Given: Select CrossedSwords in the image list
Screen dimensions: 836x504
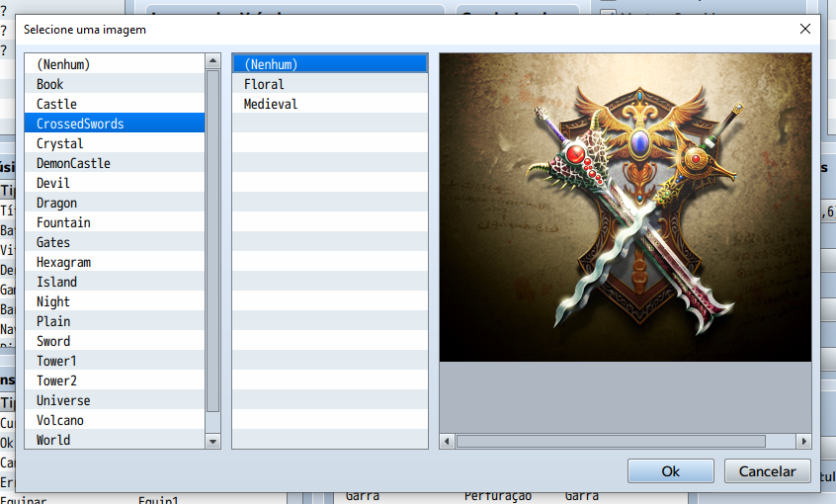Looking at the screenshot, I should [x=115, y=124].
